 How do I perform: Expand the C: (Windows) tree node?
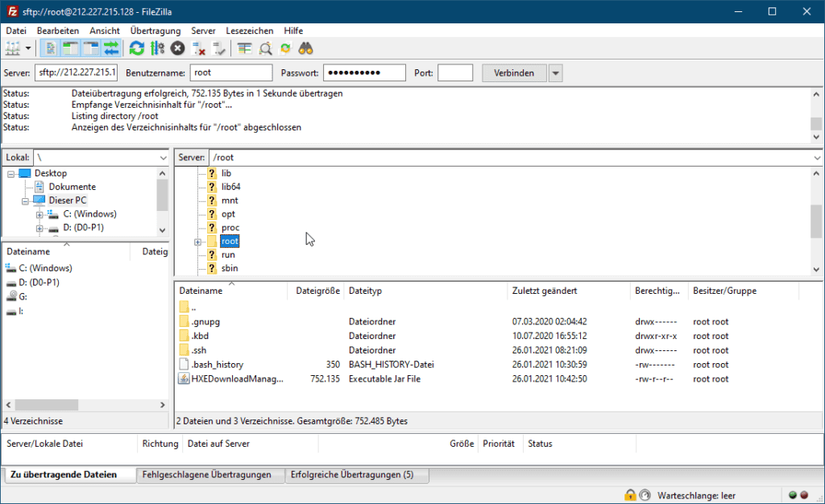click(x=39, y=215)
